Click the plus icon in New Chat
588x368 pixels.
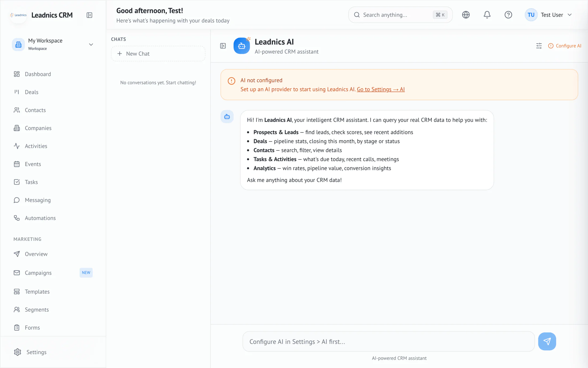tap(119, 54)
